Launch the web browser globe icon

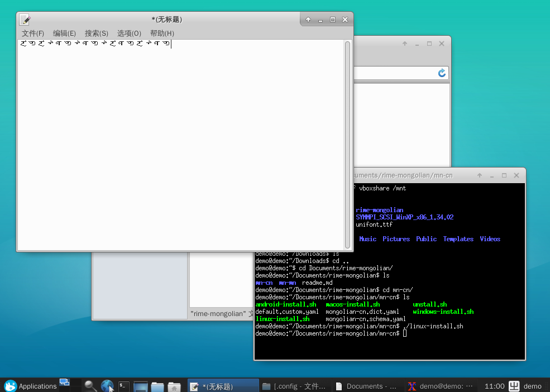[x=107, y=386]
